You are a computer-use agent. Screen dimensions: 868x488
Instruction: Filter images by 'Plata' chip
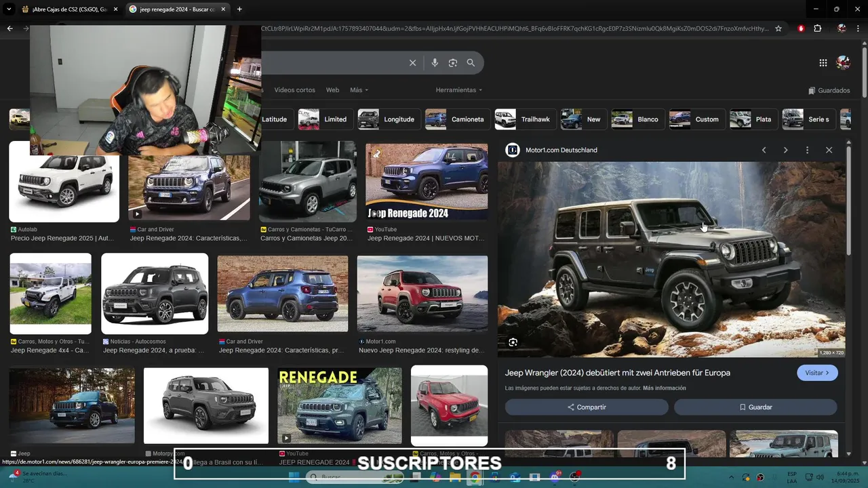pos(753,119)
